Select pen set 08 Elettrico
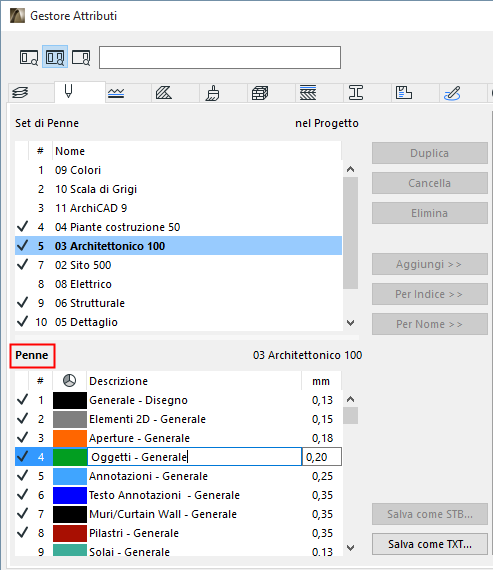Screen dimensions: 493x570 click(x=178, y=284)
